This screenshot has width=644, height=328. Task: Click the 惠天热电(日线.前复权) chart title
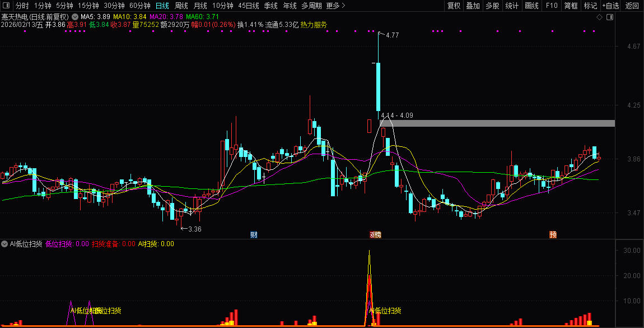35,17
